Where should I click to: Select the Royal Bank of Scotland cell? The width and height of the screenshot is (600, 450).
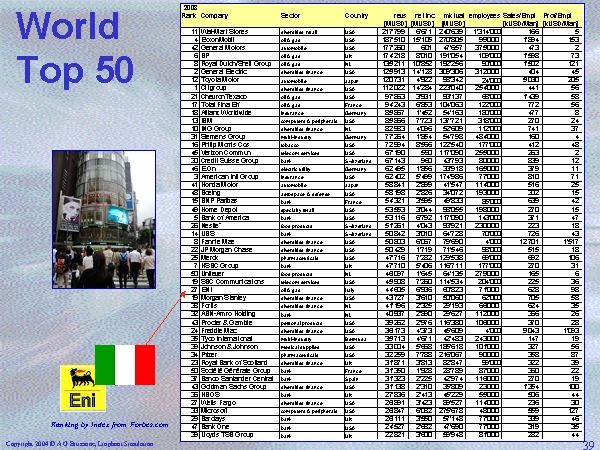point(240,363)
